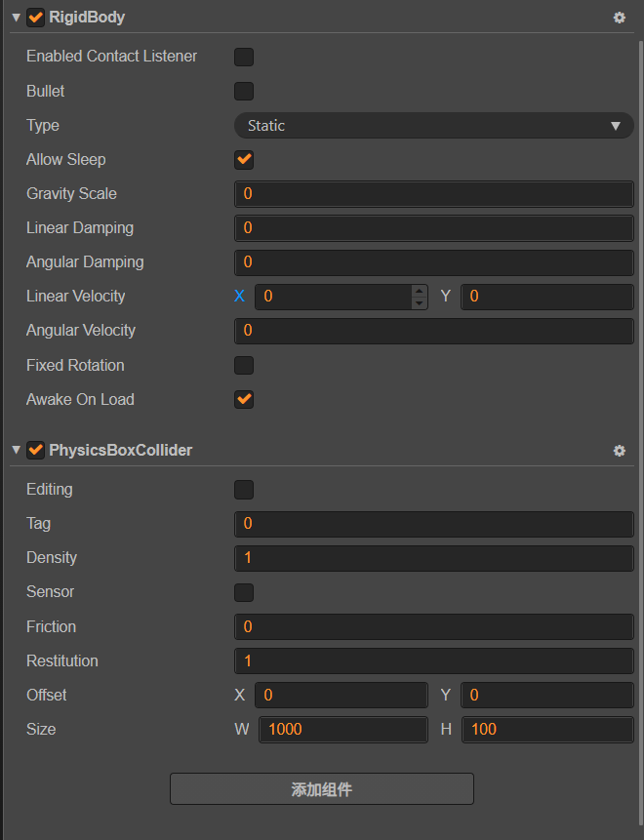644x840 pixels.
Task: Click the Gravity Scale input field
Action: pyautogui.click(x=433, y=194)
